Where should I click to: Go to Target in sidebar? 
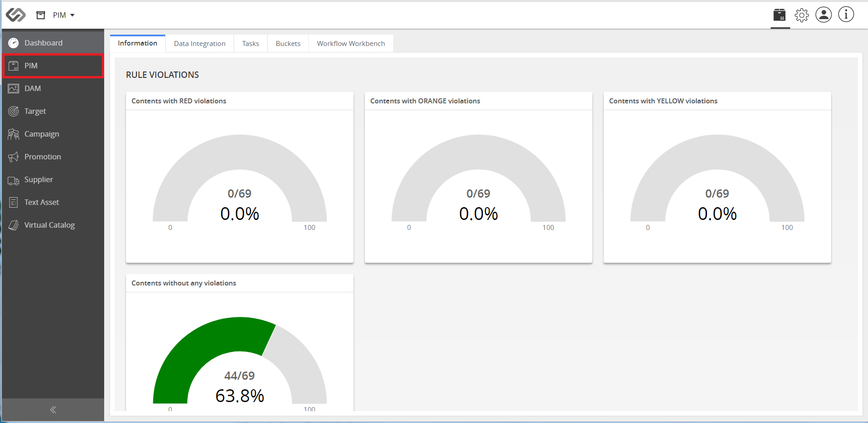(x=53, y=111)
